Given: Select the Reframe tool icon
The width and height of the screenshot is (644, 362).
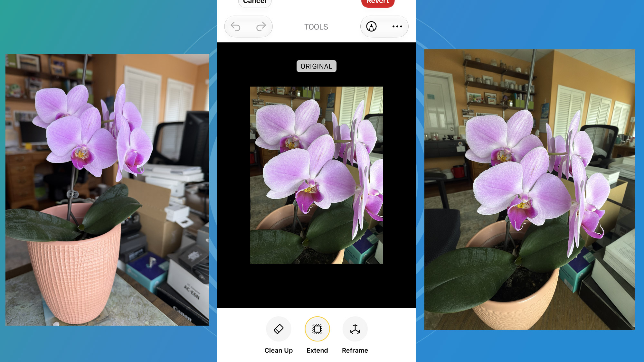Looking at the screenshot, I should point(355,329).
